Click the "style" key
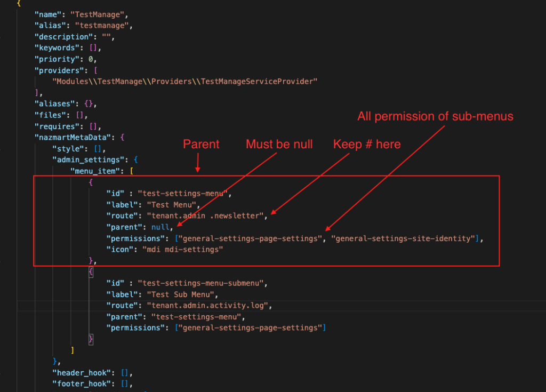The height and width of the screenshot is (392, 546). click(x=68, y=149)
